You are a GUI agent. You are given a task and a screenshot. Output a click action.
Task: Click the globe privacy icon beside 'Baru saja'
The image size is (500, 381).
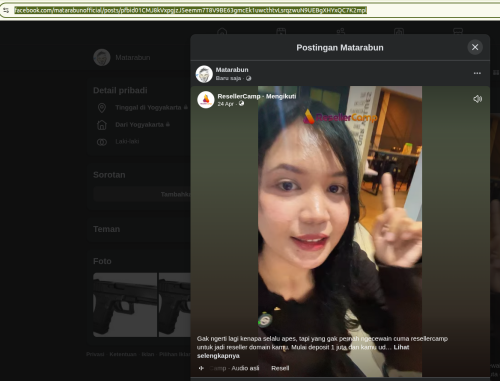248,78
